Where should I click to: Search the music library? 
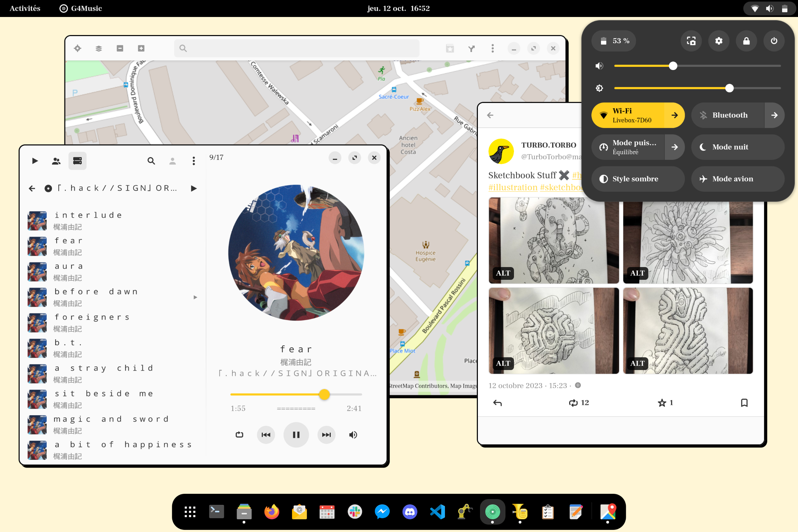pyautogui.click(x=151, y=161)
